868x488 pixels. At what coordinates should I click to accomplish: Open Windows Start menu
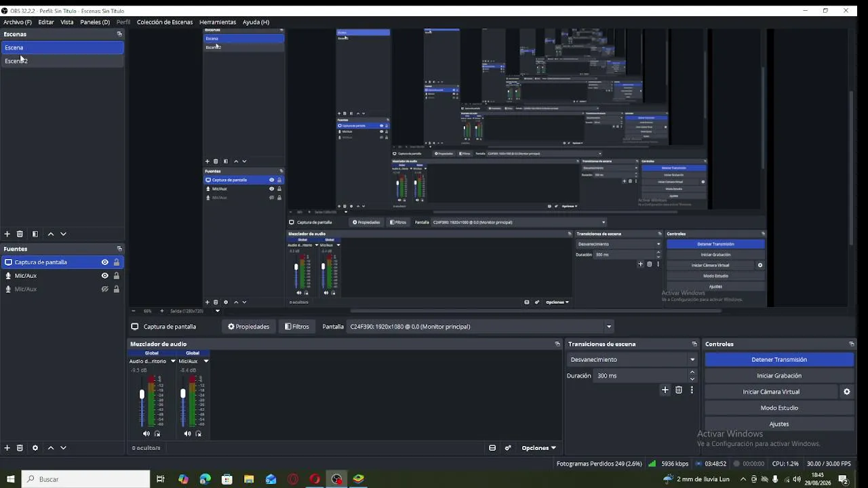(x=10, y=479)
